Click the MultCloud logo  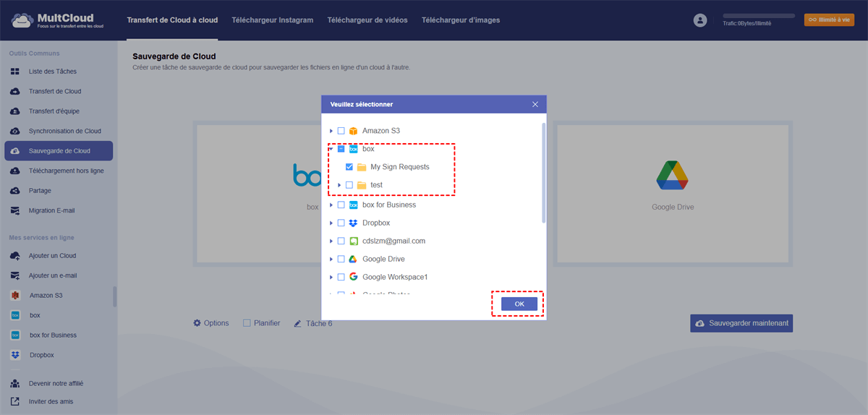point(57,20)
